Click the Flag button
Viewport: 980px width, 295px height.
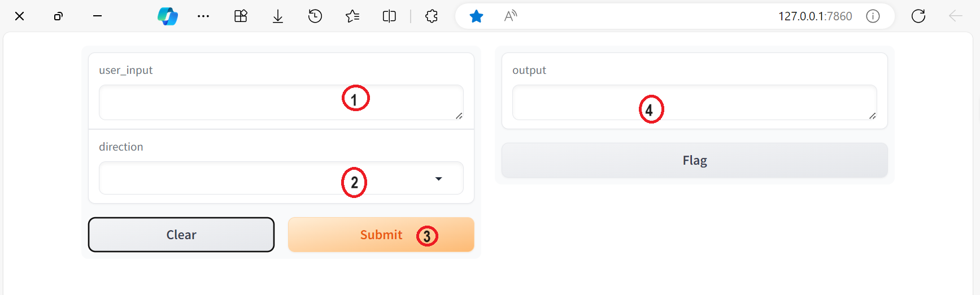[x=695, y=160]
